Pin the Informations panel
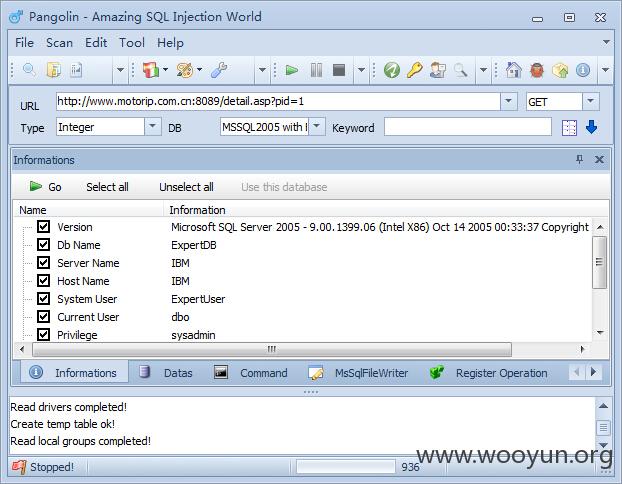 [580, 159]
